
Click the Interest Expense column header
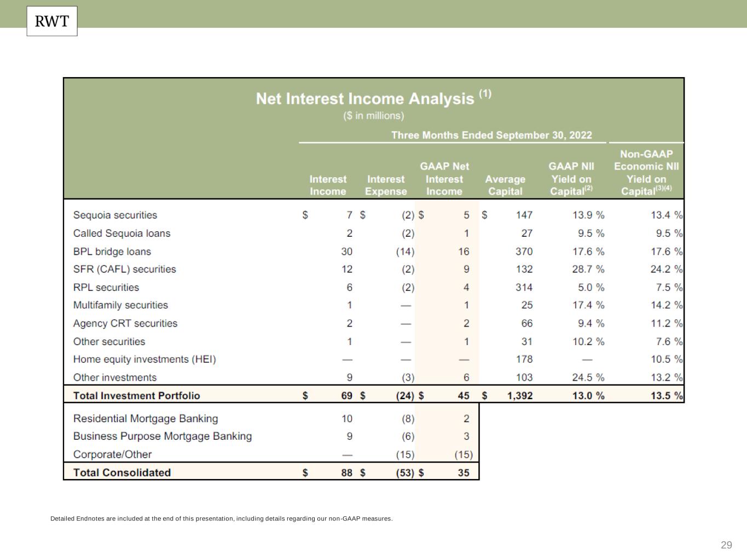[386, 185]
